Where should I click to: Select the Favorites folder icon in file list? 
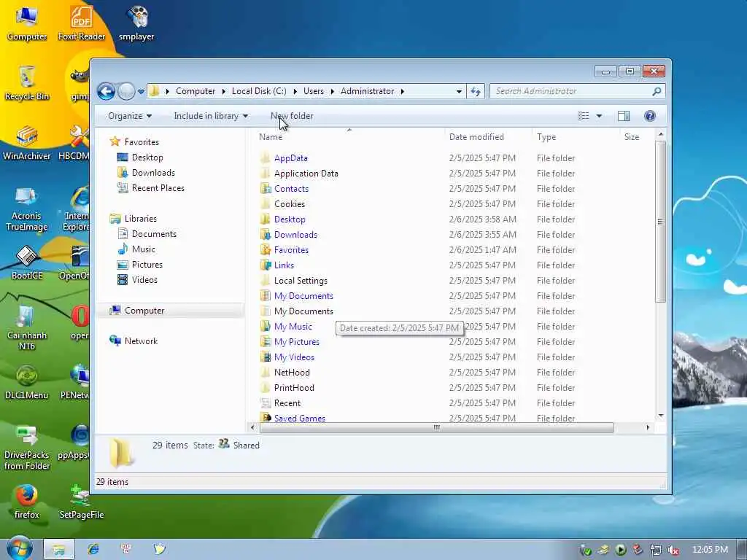266,249
